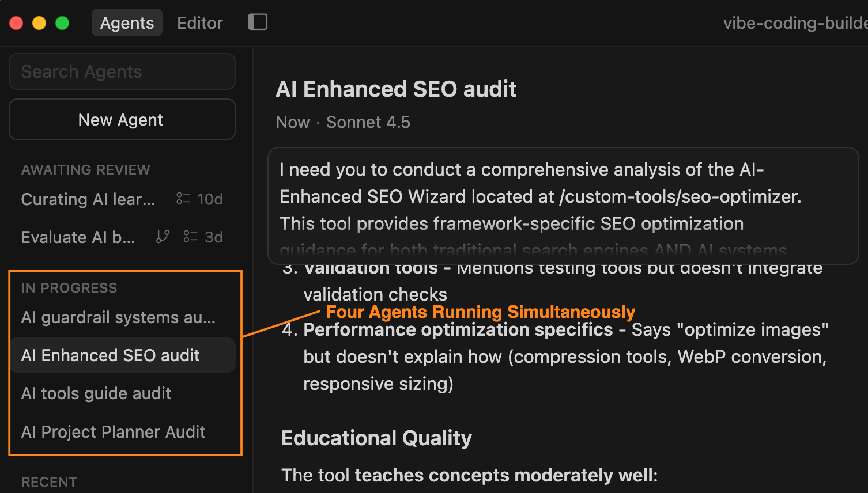Click the 'AI Enhanced SEO audit' title heading
This screenshot has width=868, height=493.
coord(396,89)
